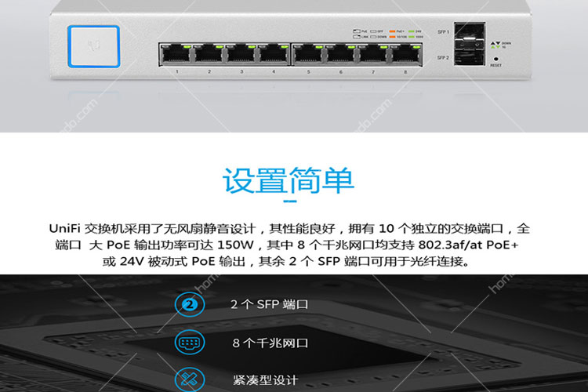Click the gigabit port connector icon
The height and width of the screenshot is (392, 588).
click(x=190, y=342)
